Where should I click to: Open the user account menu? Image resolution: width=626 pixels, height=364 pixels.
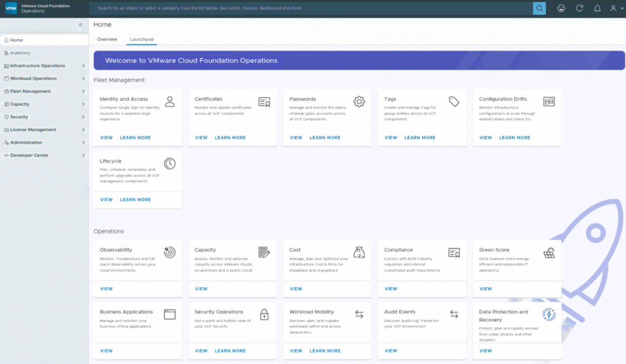tap(614, 8)
